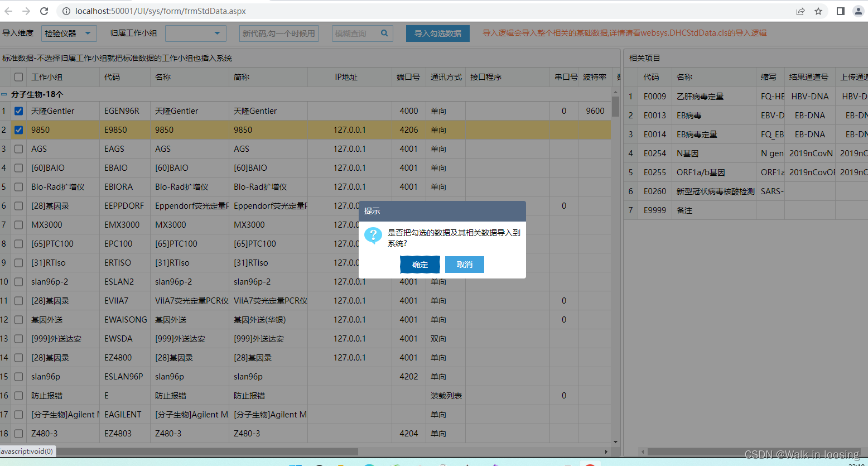868x466 pixels.
Task: Click the 新代码 input field
Action: (x=279, y=33)
